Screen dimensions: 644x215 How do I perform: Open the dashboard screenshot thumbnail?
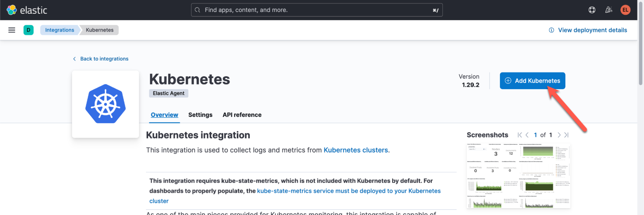coord(518,176)
